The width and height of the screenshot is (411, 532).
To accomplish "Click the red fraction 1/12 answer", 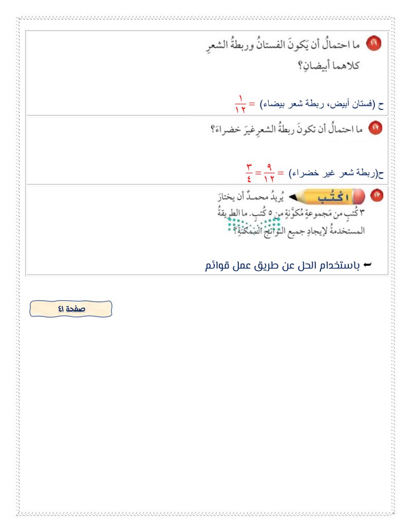I will (x=240, y=104).
